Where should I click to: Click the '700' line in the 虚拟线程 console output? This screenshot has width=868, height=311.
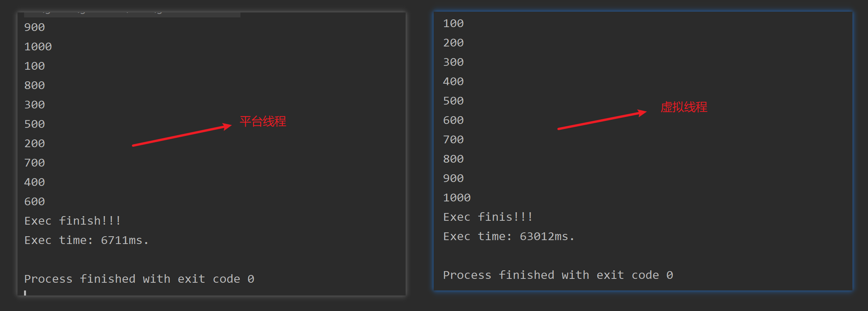click(453, 140)
